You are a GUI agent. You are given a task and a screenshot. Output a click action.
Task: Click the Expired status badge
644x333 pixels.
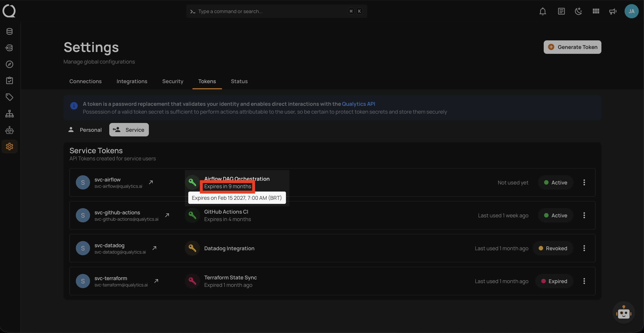point(554,281)
